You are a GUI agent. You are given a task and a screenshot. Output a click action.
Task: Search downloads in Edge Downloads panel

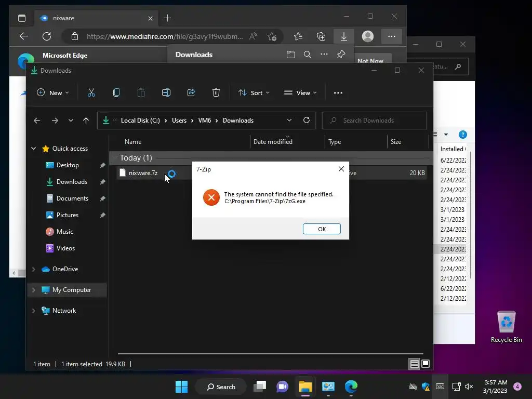pyautogui.click(x=308, y=55)
